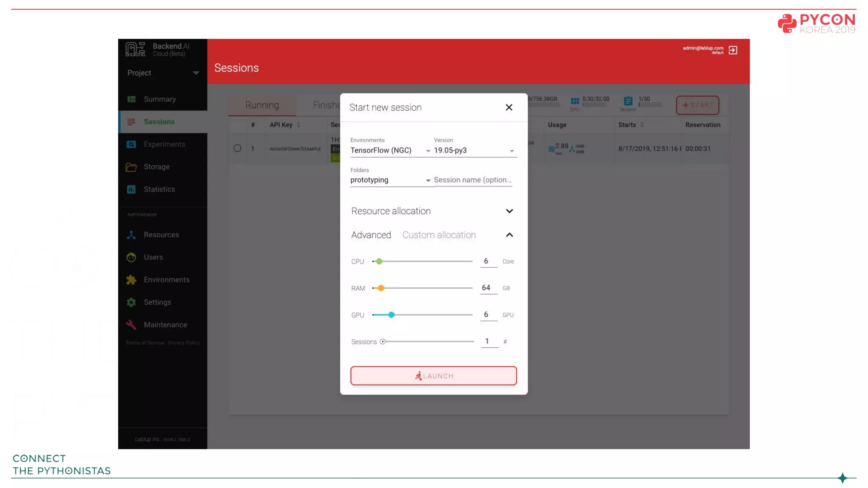Select the first session row radio button
Viewport: 868px width, 488px height.
point(237,148)
